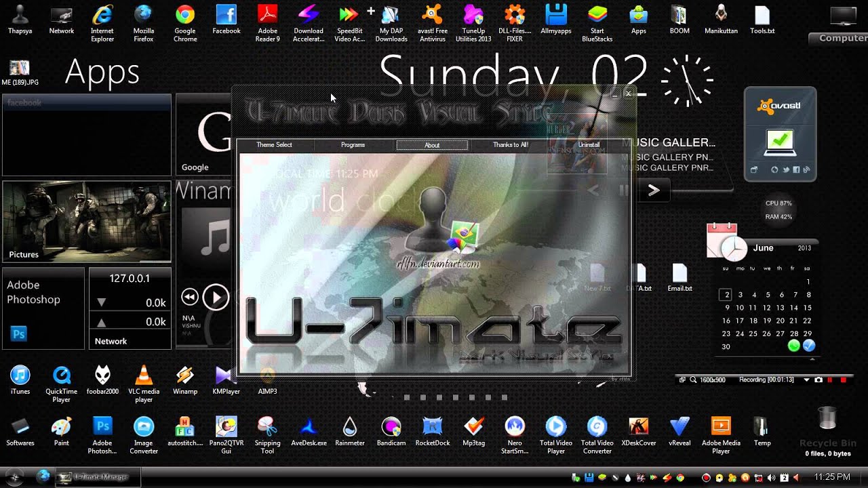Launch the KMPlayer shortcut
Image resolution: width=868 pixels, height=488 pixels.
pos(226,380)
